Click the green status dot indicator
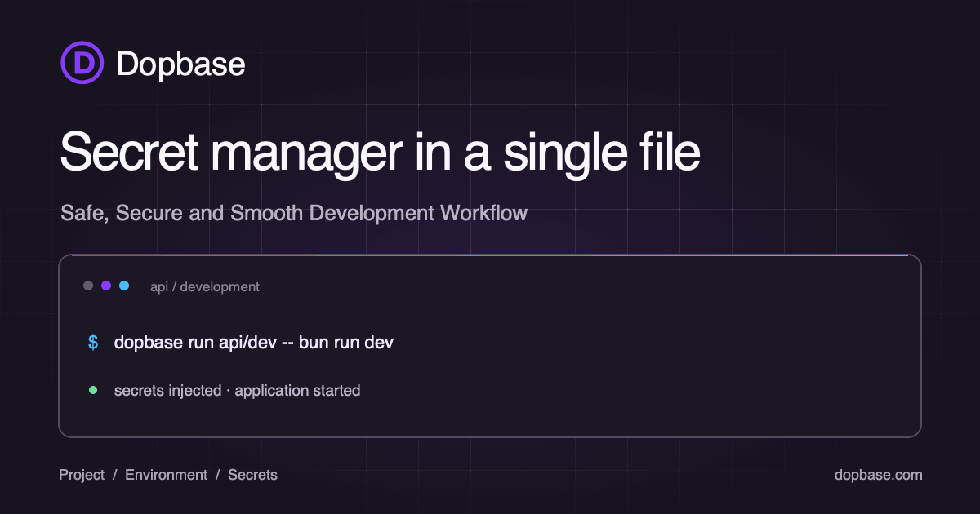The image size is (980, 514). point(93,390)
